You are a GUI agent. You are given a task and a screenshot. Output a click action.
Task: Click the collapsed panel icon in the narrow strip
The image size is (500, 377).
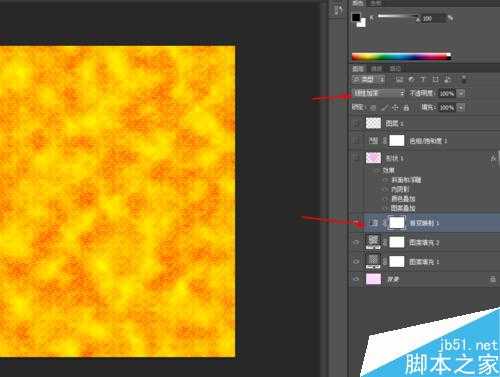[x=338, y=10]
